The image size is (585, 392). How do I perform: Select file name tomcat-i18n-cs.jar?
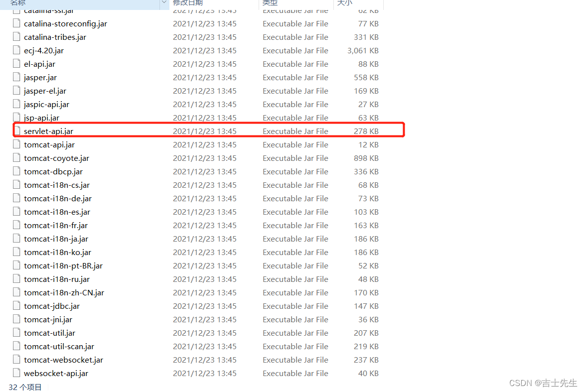click(57, 185)
